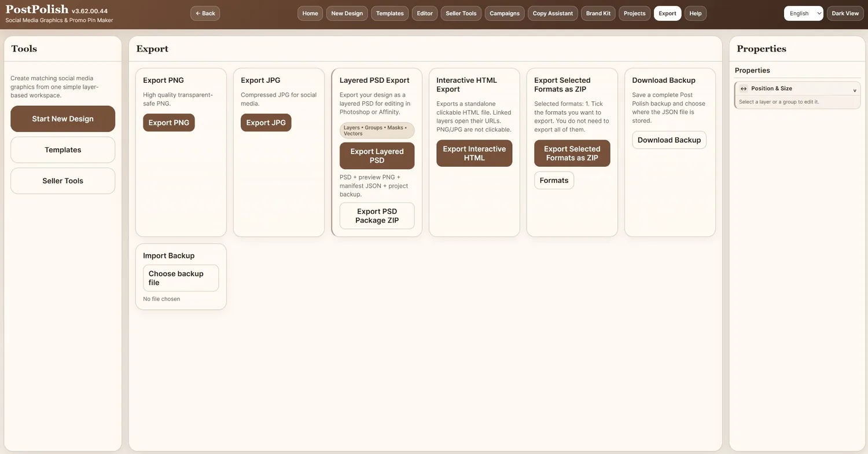Click Start New Design in Tools panel

[62, 119]
